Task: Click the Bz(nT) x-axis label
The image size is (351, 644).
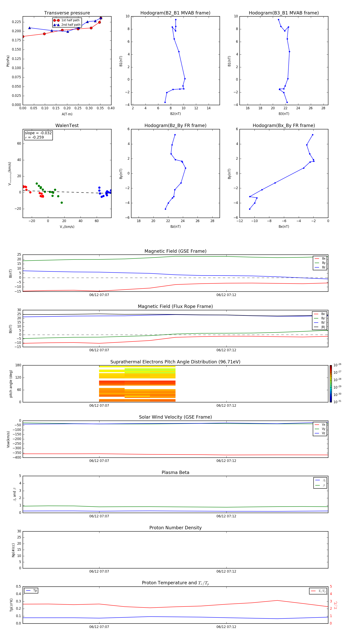Action: point(175,227)
